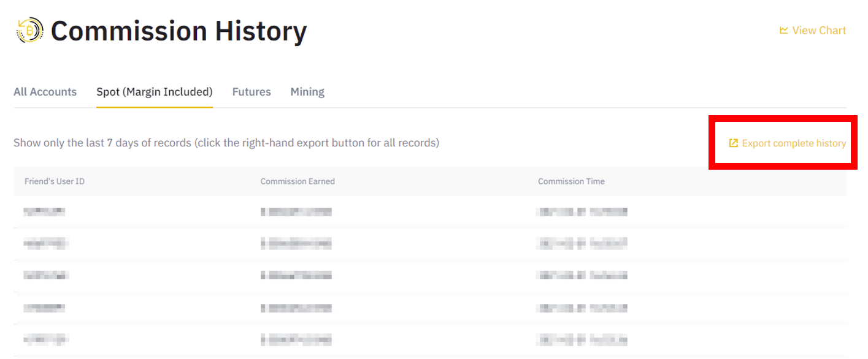Select the first row's blurred Commission Time value
Viewport: 868px width, 359px height.
(582, 212)
